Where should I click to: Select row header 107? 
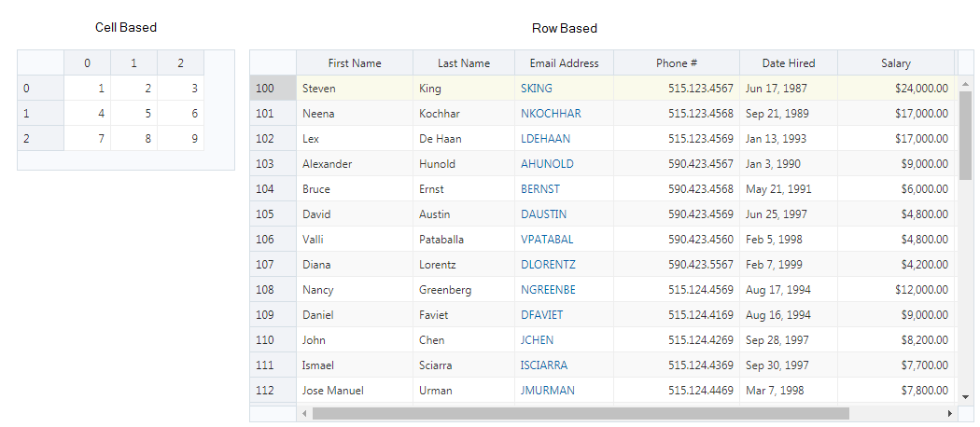(x=273, y=265)
